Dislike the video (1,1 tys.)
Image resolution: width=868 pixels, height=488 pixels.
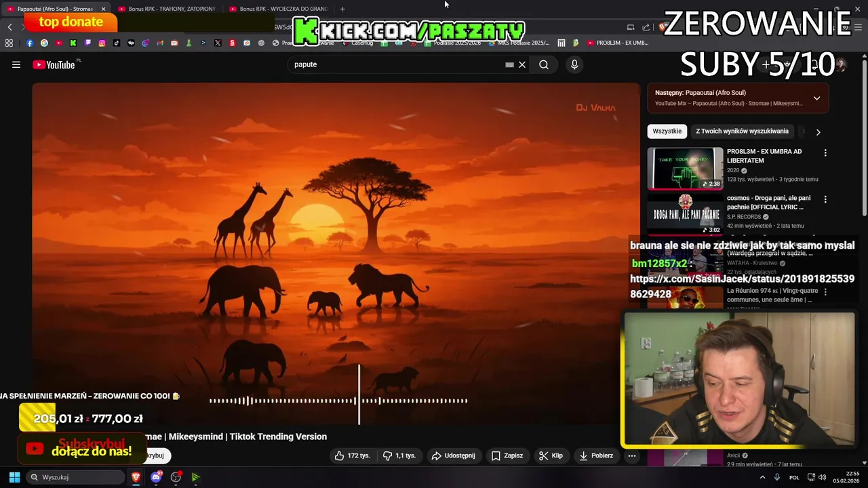399,455
